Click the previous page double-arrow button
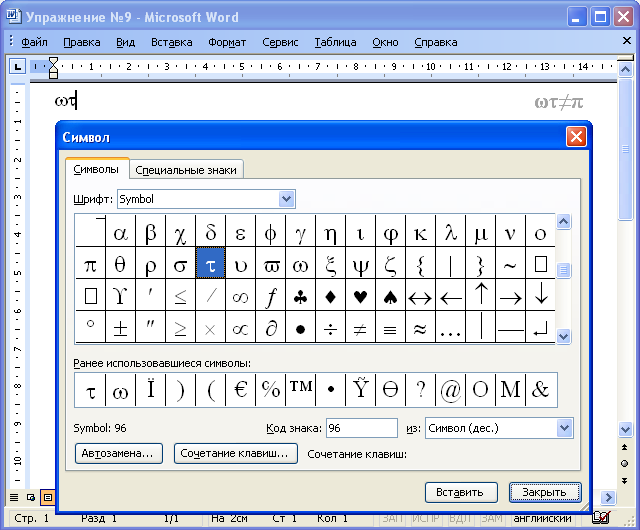The width and height of the screenshot is (640, 530). pos(624,447)
